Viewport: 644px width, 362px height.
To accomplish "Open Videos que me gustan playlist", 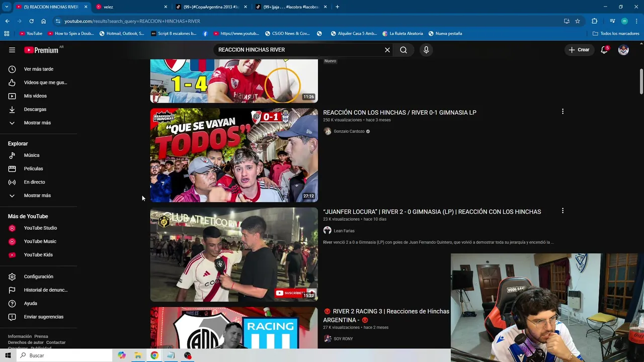I will pyautogui.click(x=38, y=82).
